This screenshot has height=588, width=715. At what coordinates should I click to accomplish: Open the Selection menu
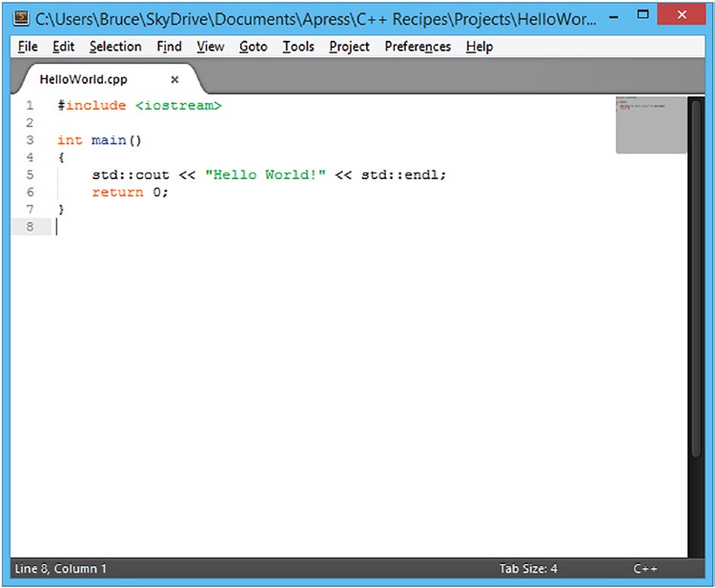click(x=115, y=47)
